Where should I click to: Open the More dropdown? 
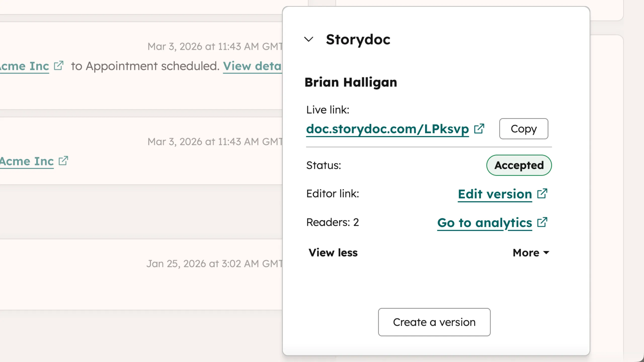click(x=531, y=253)
